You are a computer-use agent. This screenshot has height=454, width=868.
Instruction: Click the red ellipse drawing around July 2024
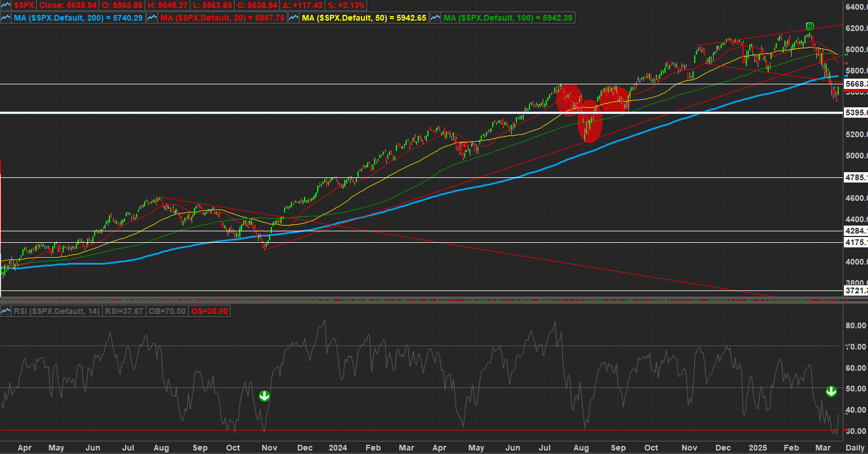tap(569, 100)
